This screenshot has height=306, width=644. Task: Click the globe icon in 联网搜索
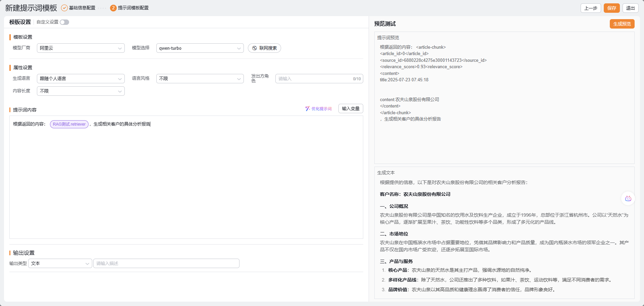255,48
